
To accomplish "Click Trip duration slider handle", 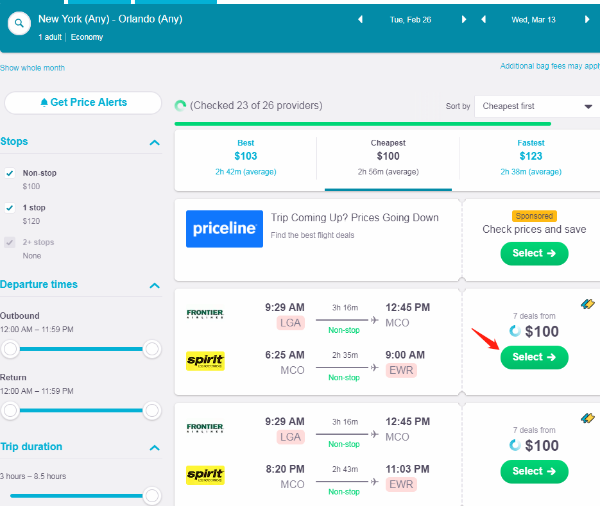I will 152,496.
